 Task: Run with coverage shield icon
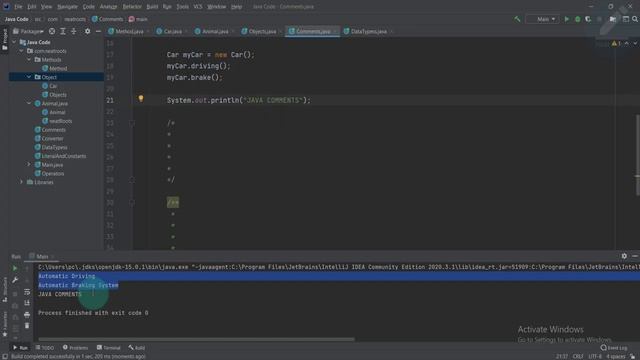[x=588, y=19]
